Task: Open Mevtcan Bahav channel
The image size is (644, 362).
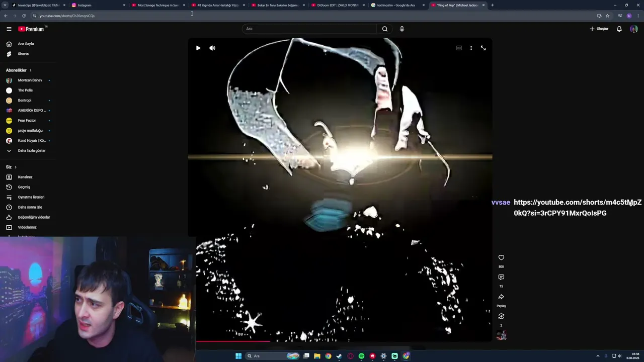Action: [x=28, y=80]
